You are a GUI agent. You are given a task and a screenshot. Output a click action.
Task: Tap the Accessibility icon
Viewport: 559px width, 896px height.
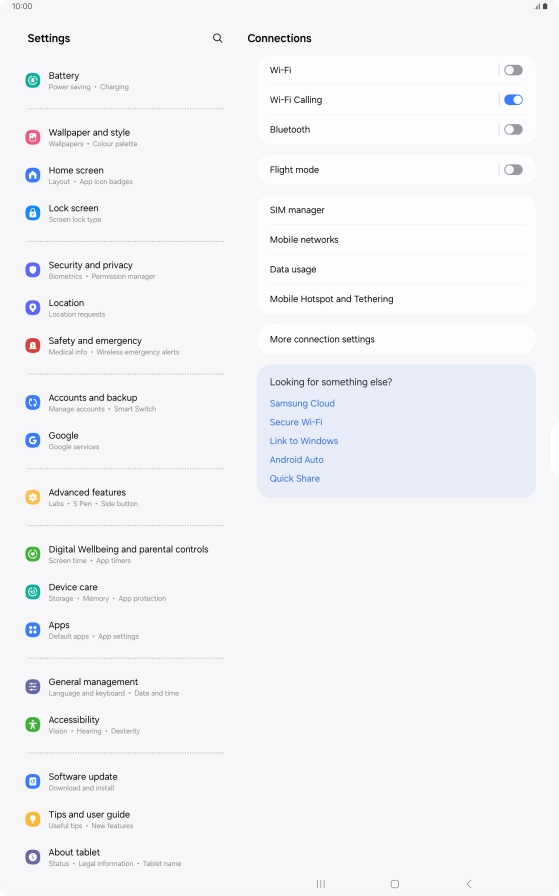pos(33,725)
